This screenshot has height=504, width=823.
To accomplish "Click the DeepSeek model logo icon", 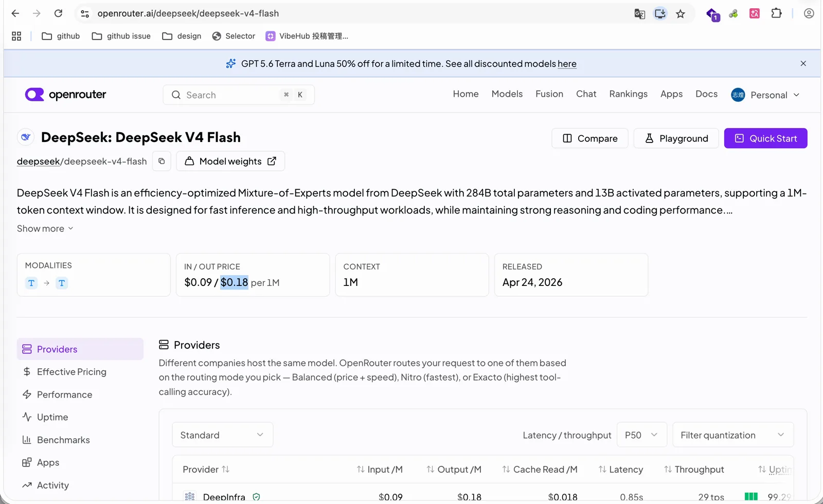I will point(26,137).
